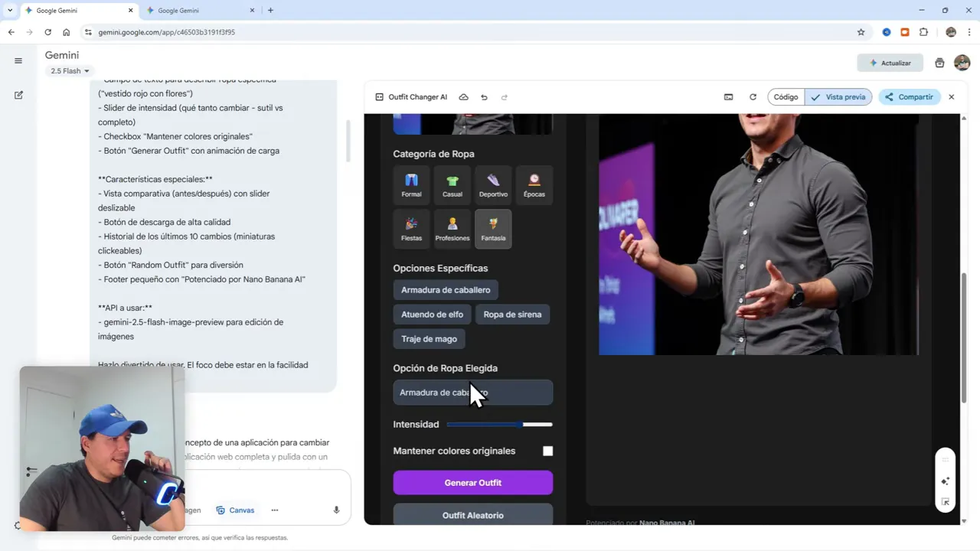Screen dimensions: 980x551
Task: Click the Profesiones category icon
Action: click(452, 227)
